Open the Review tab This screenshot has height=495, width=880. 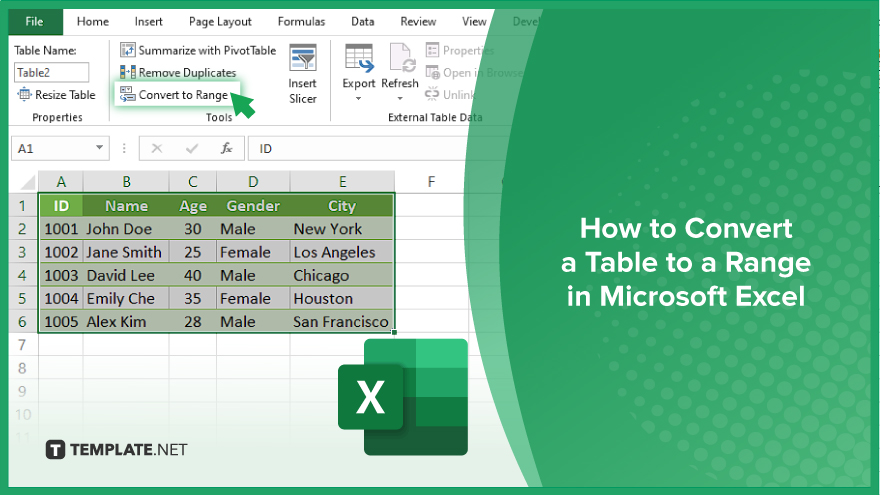(418, 22)
